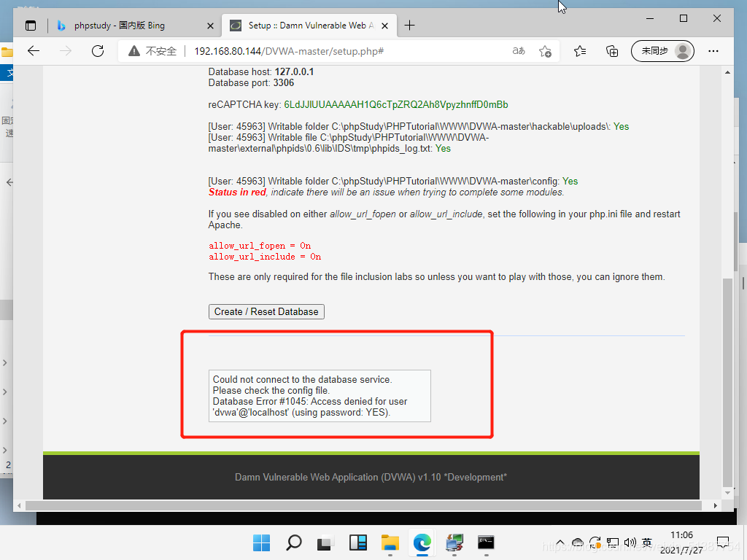Click the profile sync status button
The width and height of the screenshot is (747, 560).
(x=662, y=51)
